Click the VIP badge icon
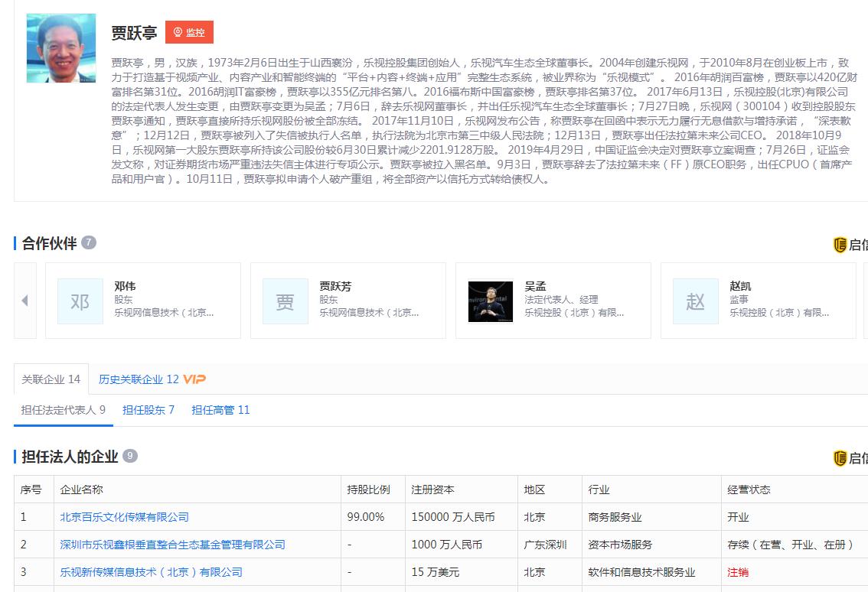This screenshot has width=868, height=592. click(194, 379)
